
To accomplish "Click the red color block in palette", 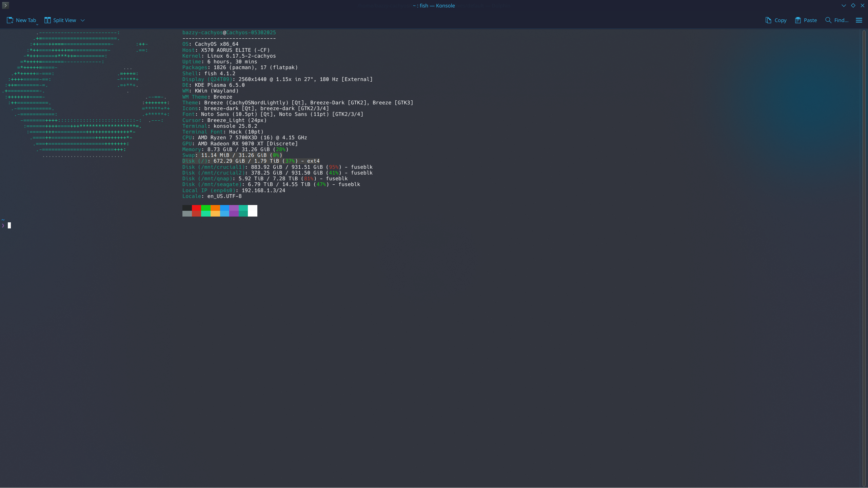I will click(x=196, y=208).
